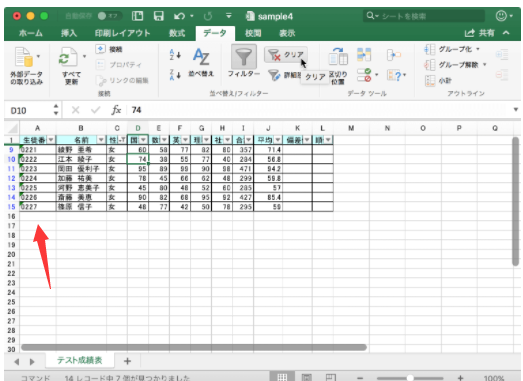
Task: Click the Ungroup icon
Action: 430,65
